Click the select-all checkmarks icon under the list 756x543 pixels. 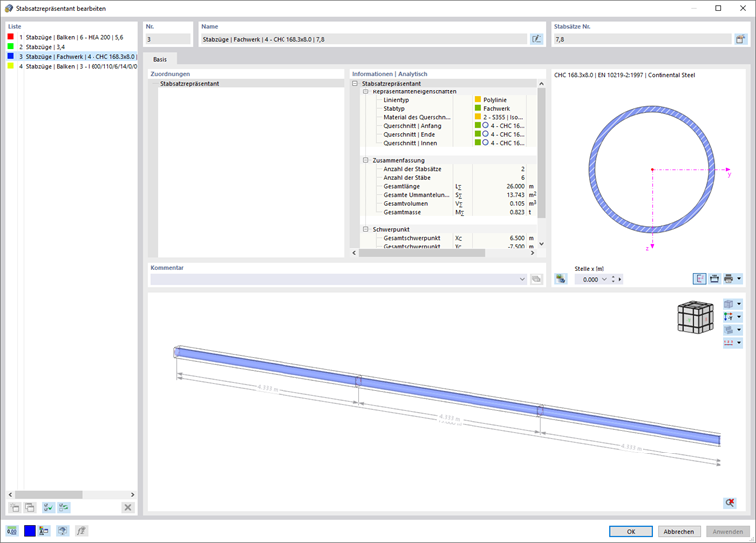tap(48, 507)
